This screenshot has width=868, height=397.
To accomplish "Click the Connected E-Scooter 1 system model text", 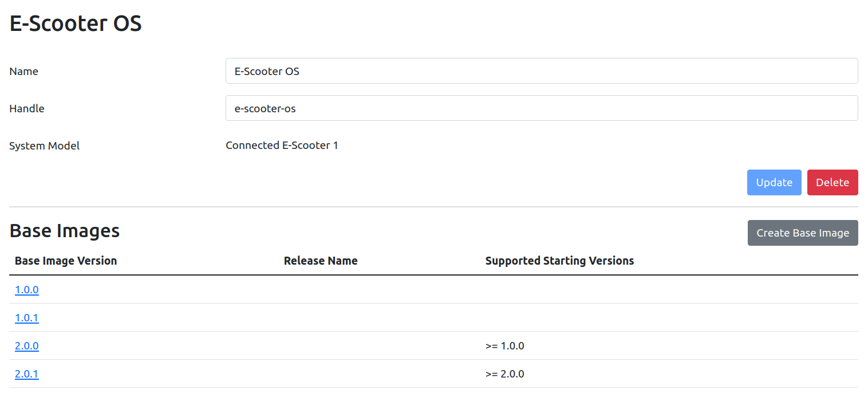I will [x=282, y=145].
